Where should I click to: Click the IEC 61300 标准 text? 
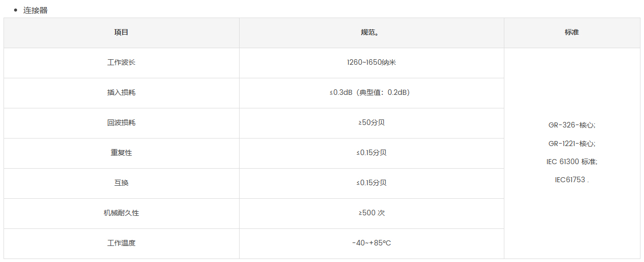[x=572, y=162]
